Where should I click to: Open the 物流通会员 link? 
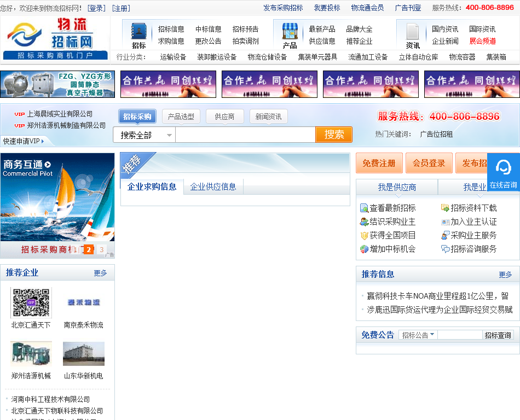coord(367,8)
